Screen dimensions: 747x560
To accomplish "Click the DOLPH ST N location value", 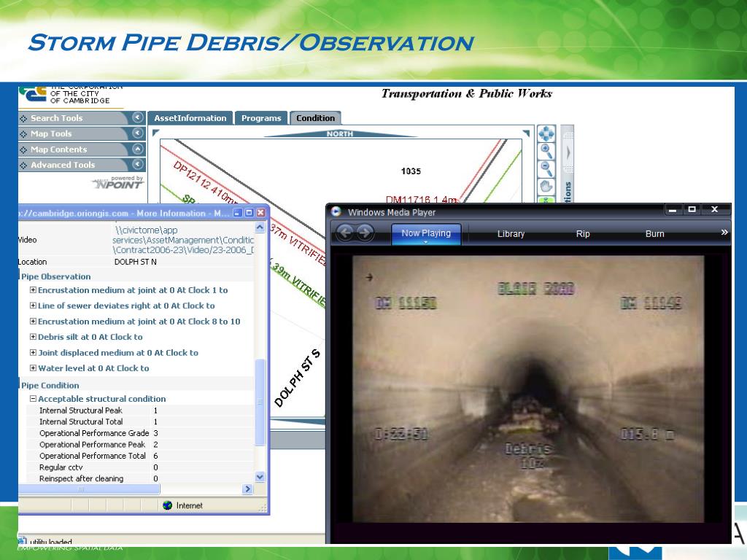I will (135, 262).
